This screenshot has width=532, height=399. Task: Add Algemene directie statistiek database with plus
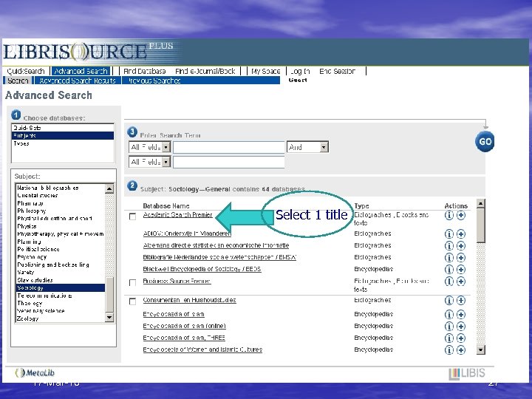[x=461, y=245]
